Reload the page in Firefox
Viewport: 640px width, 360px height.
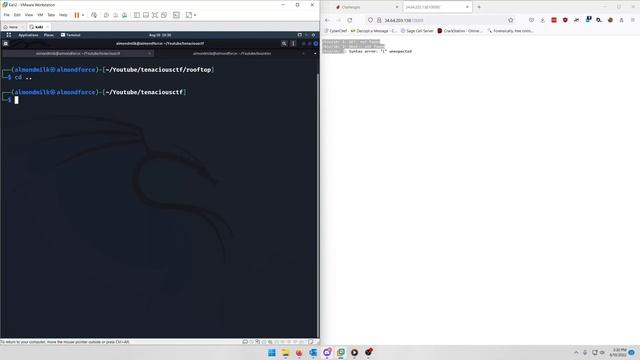tap(350, 20)
